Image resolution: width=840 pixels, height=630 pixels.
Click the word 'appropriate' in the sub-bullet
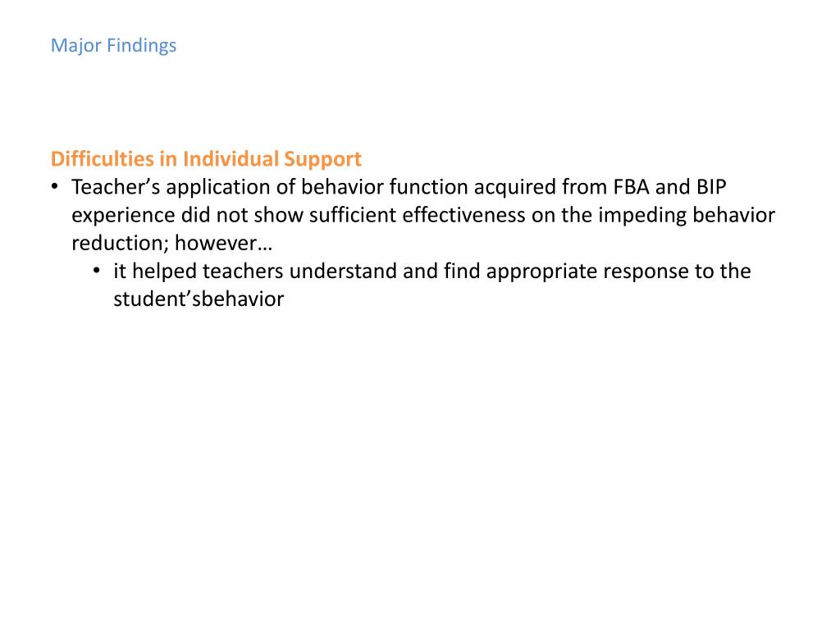[541, 272]
